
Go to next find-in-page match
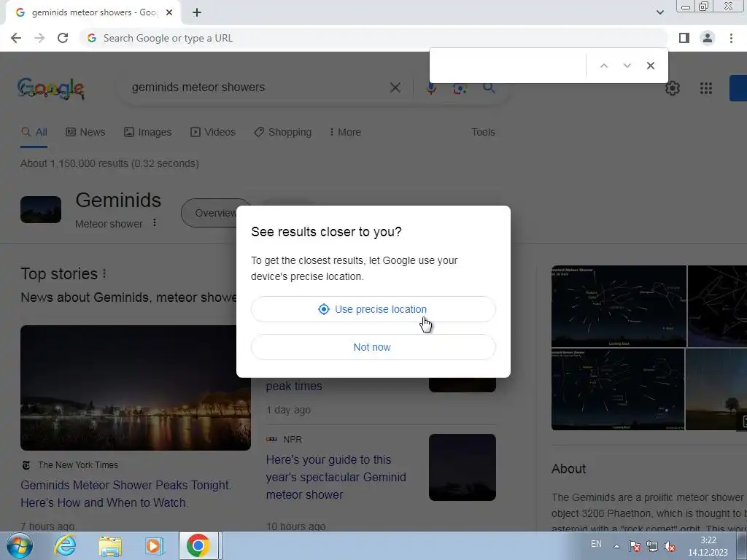click(x=627, y=66)
